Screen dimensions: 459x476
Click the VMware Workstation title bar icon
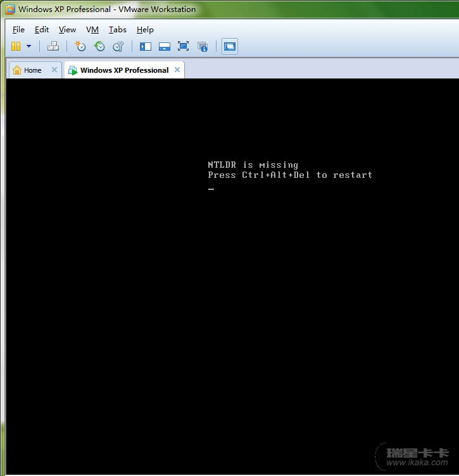click(10, 9)
